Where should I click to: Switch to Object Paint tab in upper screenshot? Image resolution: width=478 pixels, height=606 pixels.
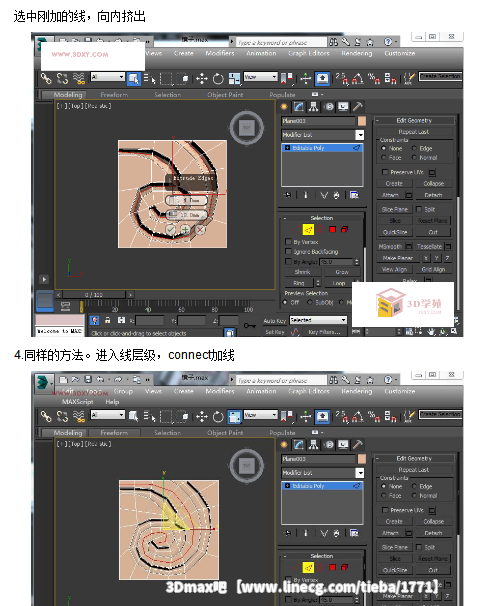[x=225, y=95]
